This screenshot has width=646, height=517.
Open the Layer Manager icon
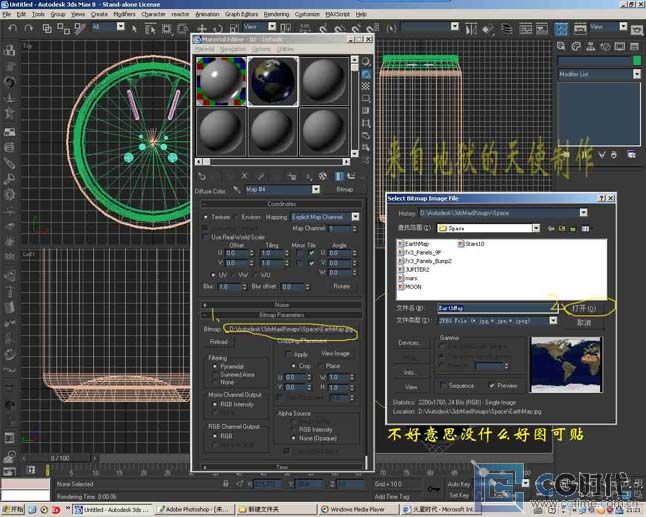tap(506, 29)
